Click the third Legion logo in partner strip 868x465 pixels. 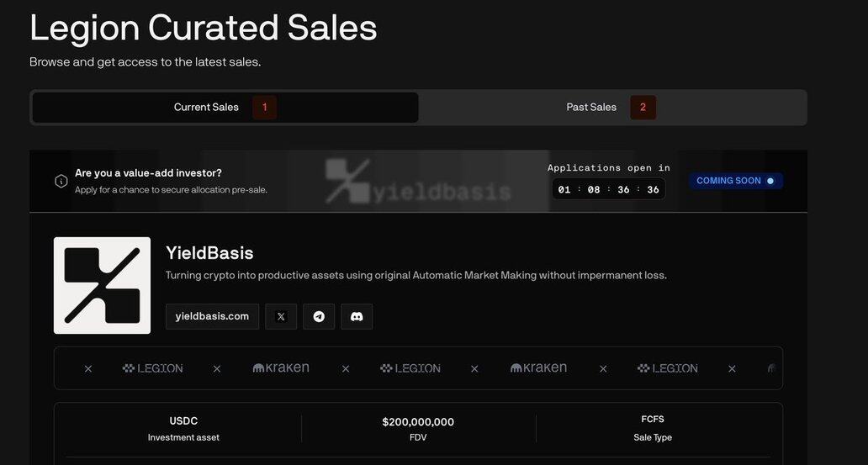pyautogui.click(x=668, y=368)
